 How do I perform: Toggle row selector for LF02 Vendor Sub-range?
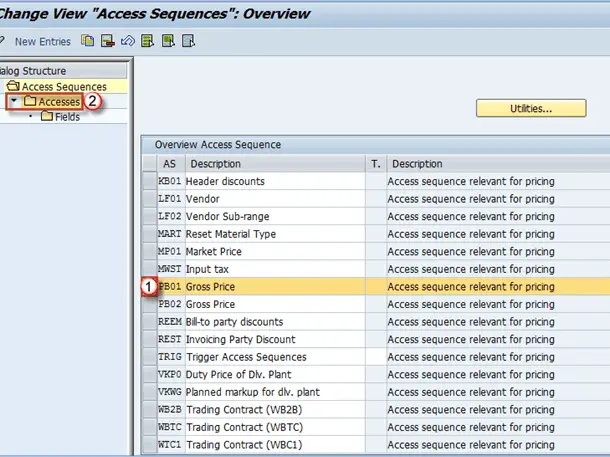click(149, 216)
